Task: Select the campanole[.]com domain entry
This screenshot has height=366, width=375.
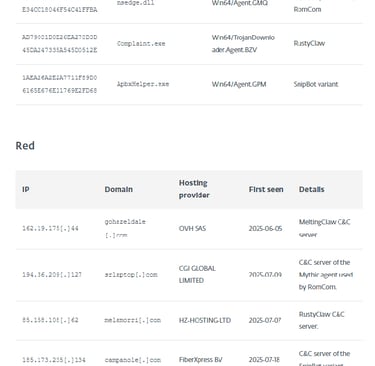Action: [133, 360]
